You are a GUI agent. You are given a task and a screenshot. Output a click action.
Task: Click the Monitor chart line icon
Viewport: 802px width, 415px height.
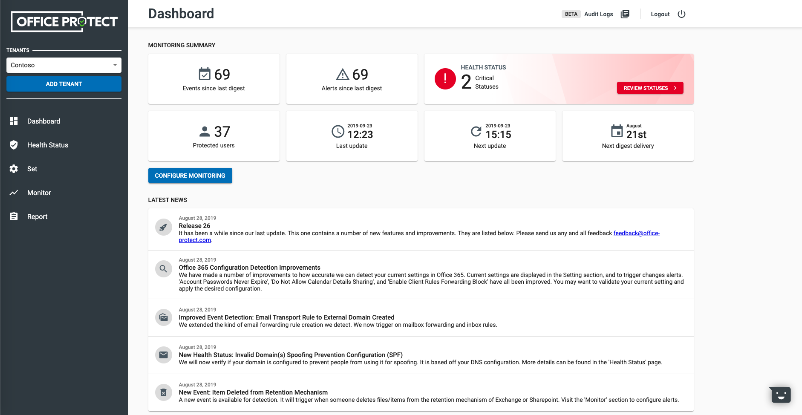(14, 193)
